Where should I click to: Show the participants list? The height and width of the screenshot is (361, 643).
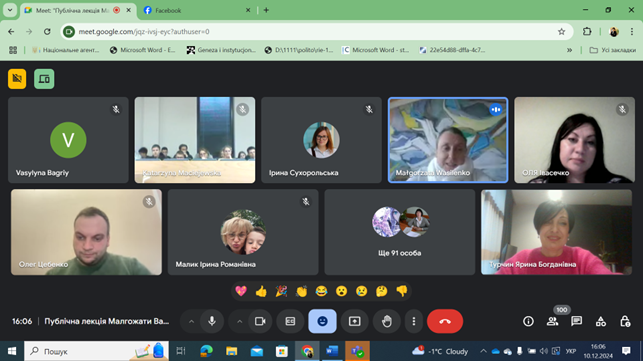552,321
